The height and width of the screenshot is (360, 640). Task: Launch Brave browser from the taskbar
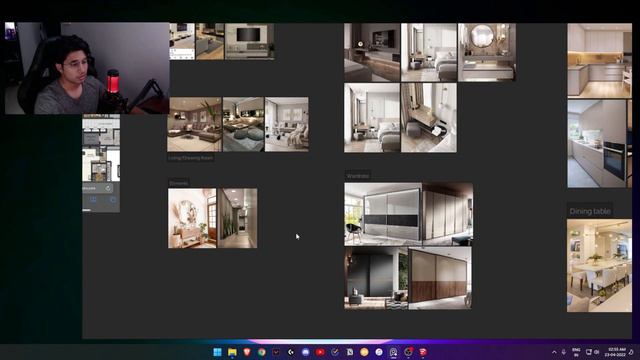point(247,352)
